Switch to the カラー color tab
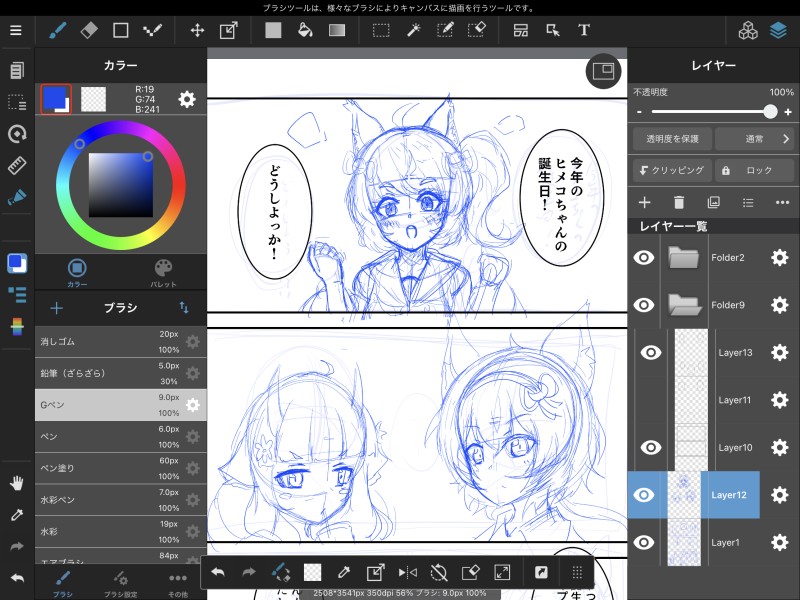Image resolution: width=800 pixels, height=600 pixels. tap(77, 273)
